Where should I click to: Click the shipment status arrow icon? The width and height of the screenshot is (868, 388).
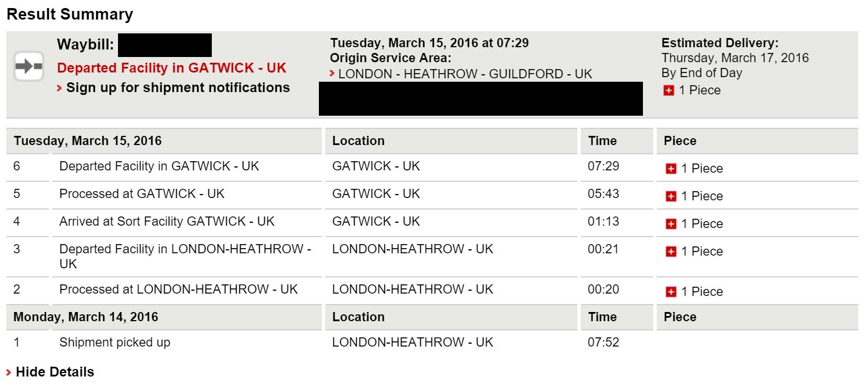(29, 67)
